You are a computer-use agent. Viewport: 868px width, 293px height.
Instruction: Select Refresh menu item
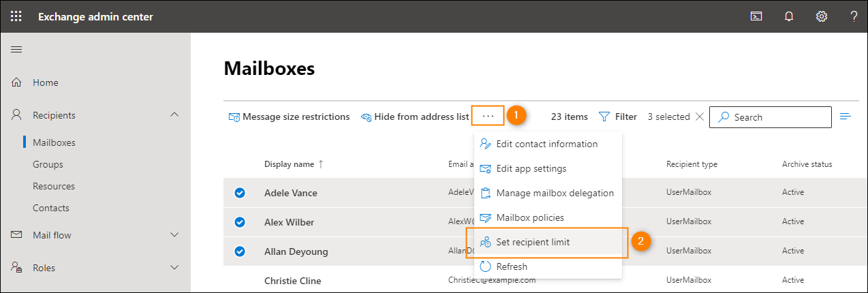[x=548, y=266]
